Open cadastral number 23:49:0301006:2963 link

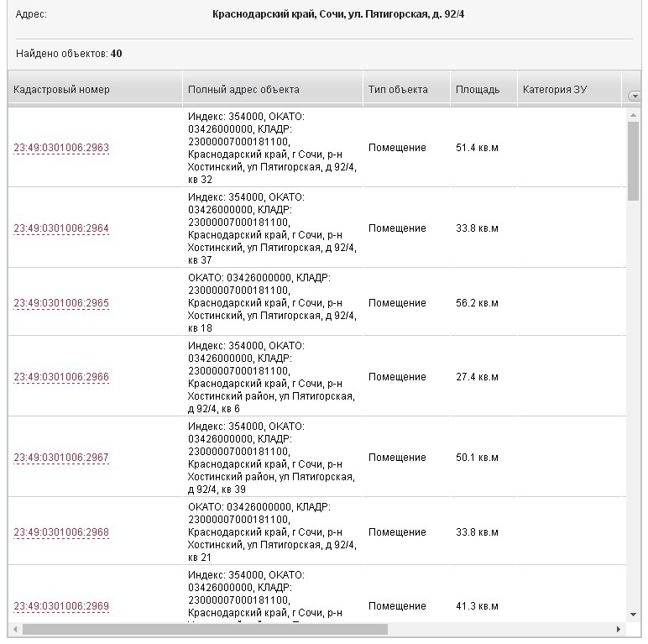point(61,149)
